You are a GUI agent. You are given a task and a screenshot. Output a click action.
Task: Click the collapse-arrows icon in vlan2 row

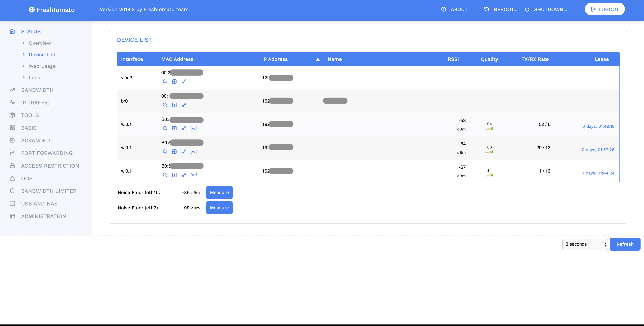click(184, 81)
